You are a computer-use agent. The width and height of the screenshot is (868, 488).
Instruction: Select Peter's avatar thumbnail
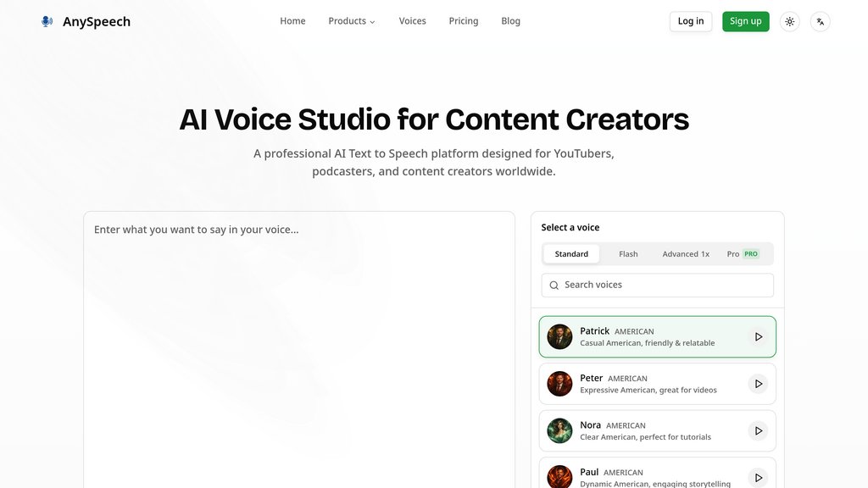pos(559,384)
